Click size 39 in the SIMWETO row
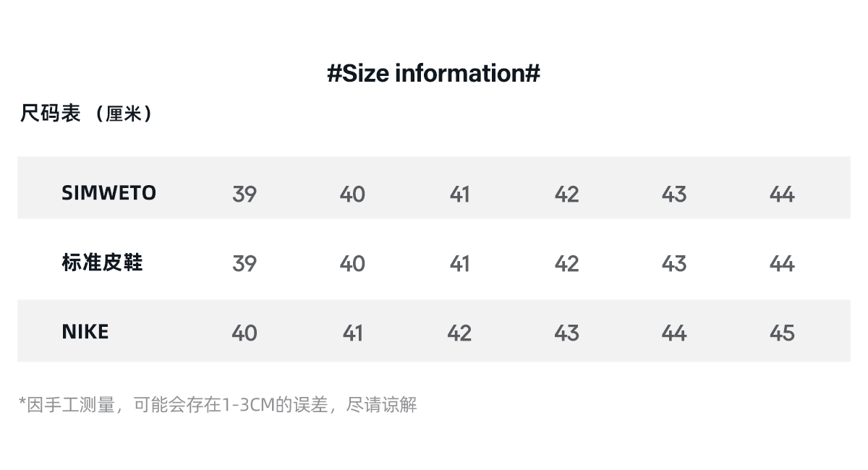 tap(244, 194)
